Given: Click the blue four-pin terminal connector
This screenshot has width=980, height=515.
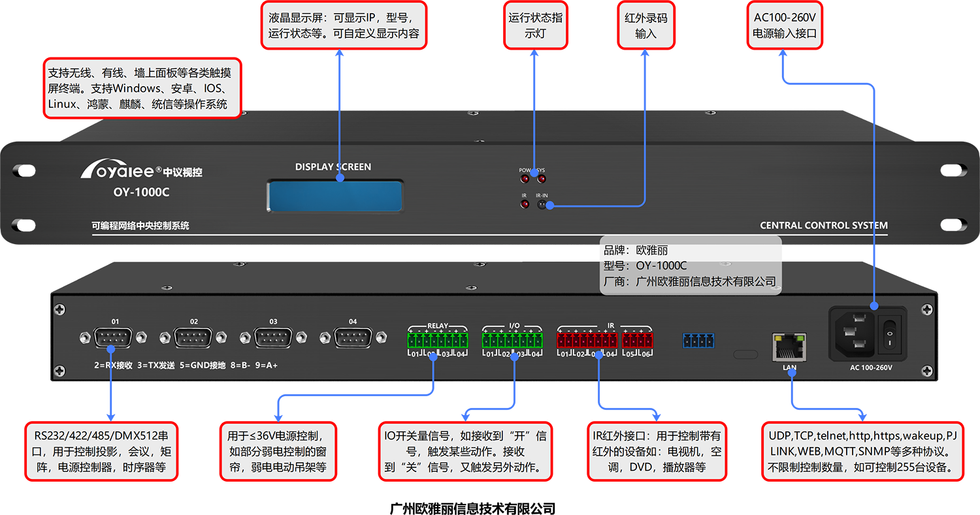Looking at the screenshot, I should (x=698, y=340).
